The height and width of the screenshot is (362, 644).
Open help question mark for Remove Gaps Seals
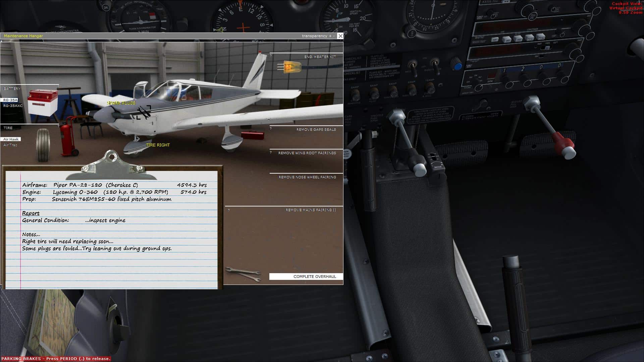[271, 129]
